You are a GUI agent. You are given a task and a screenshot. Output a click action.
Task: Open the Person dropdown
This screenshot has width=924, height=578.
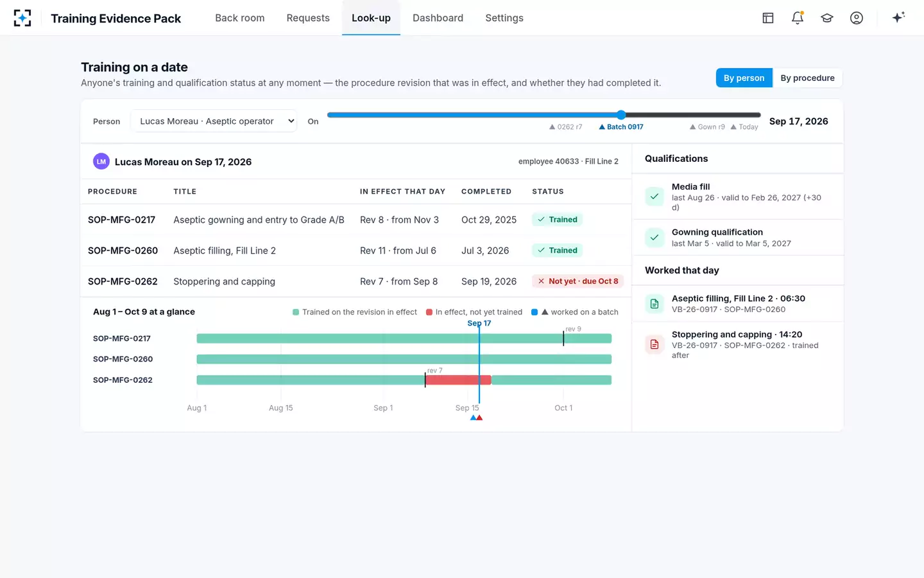pyautogui.click(x=214, y=121)
